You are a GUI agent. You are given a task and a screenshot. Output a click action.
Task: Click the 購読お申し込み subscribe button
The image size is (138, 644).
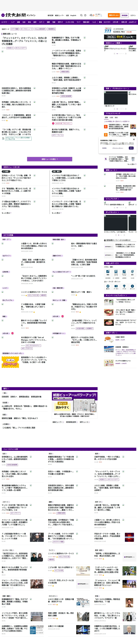pyautogui.click(x=114, y=15)
